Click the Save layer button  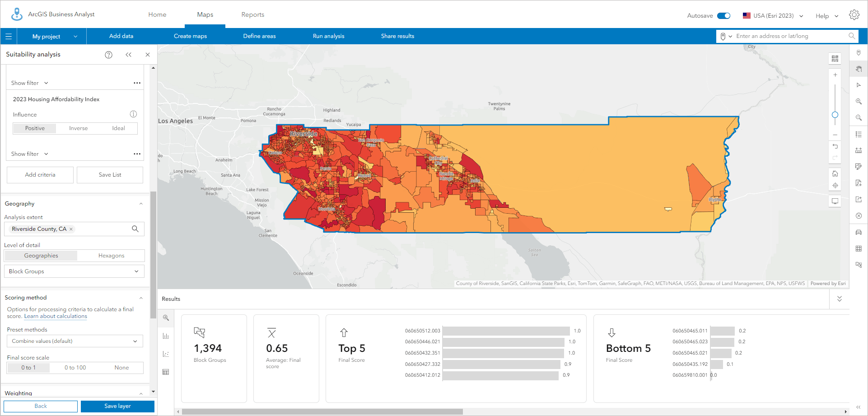117,406
